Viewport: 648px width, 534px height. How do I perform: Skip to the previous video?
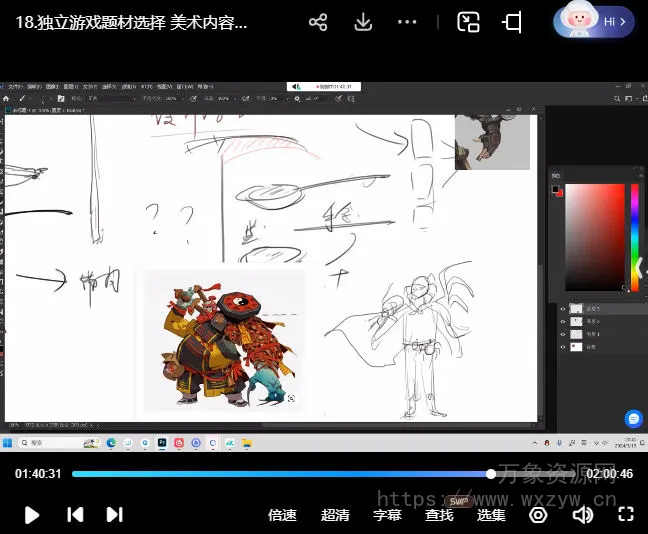click(x=75, y=515)
